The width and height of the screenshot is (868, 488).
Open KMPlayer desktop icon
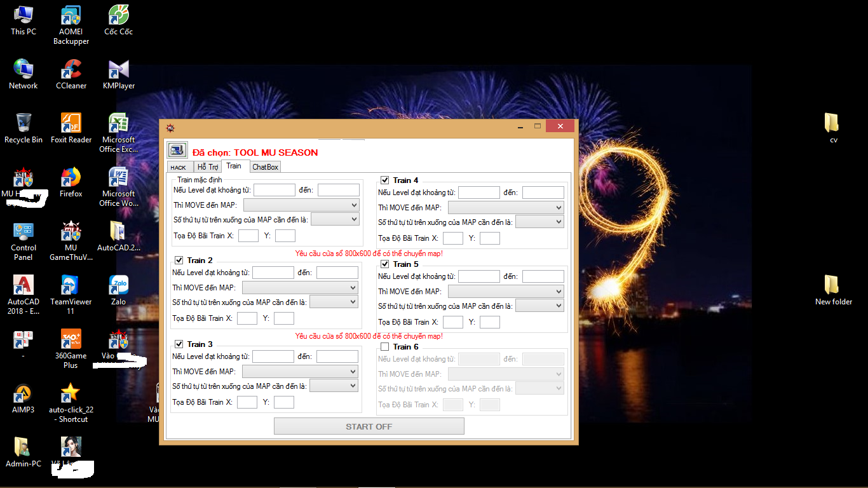tap(118, 75)
